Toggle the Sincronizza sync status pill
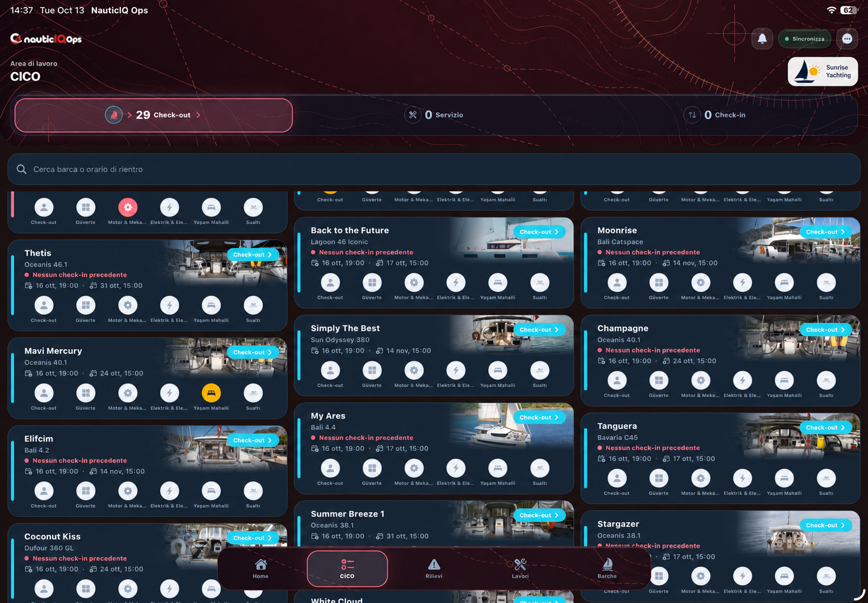Viewport: 868px width, 603px height. point(805,39)
